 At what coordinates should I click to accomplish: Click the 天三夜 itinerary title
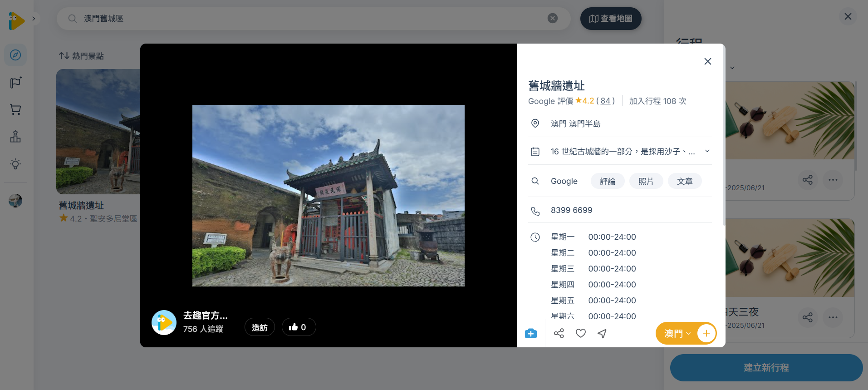point(742,312)
